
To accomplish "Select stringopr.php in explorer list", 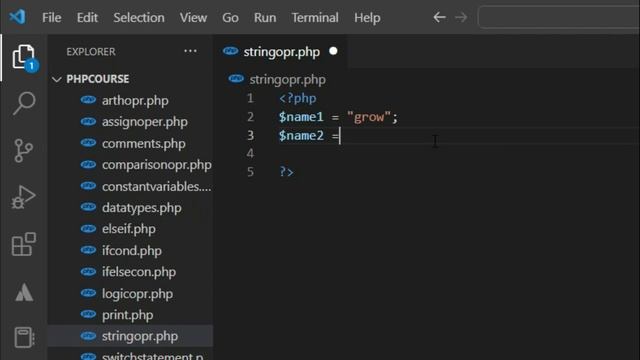I will pyautogui.click(x=131, y=336).
